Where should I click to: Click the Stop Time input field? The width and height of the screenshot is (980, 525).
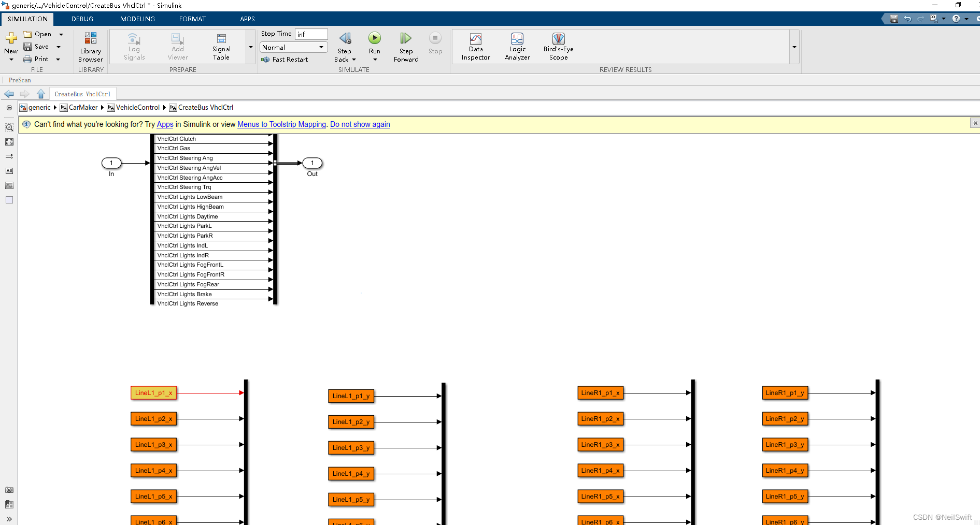tap(311, 34)
